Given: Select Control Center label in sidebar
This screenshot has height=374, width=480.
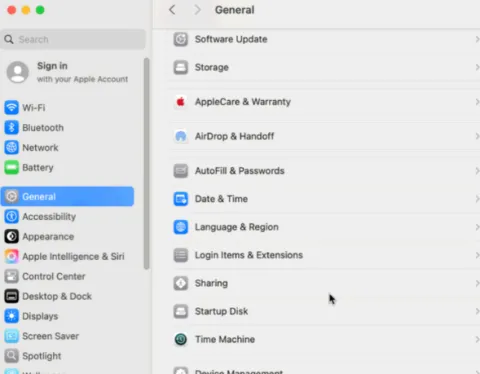Looking at the screenshot, I should click(54, 276).
